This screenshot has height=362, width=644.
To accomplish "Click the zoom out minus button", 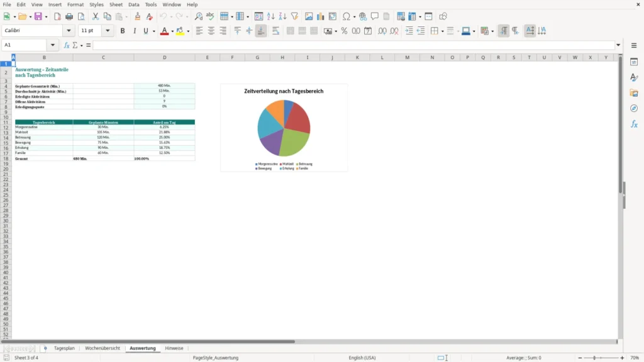I will tap(580, 358).
